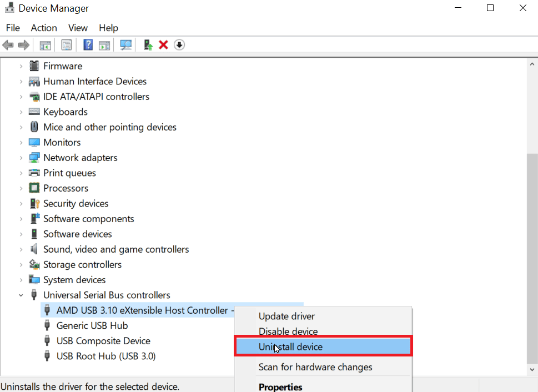
Task: Expand the Monitors category arrow
Action: pos(21,143)
